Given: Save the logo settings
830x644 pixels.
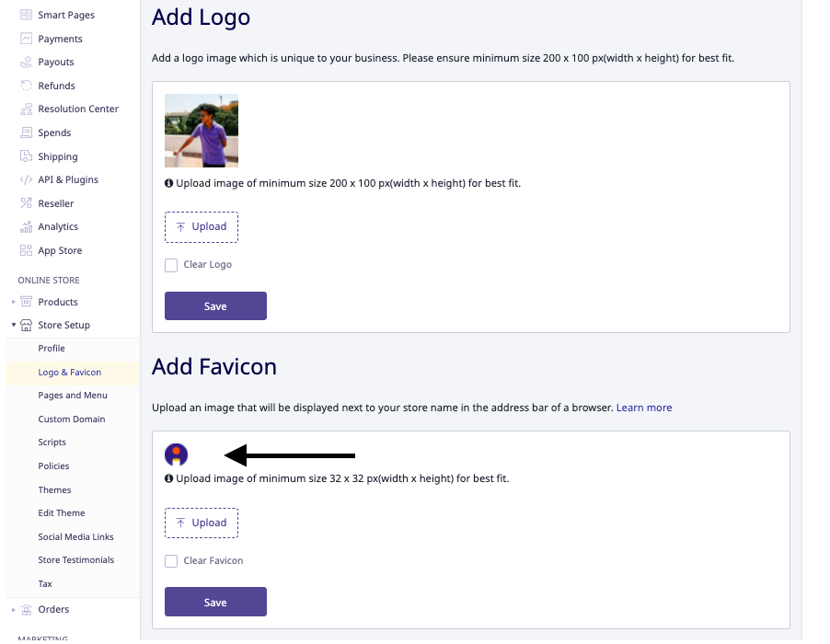Looking at the screenshot, I should [x=215, y=305].
